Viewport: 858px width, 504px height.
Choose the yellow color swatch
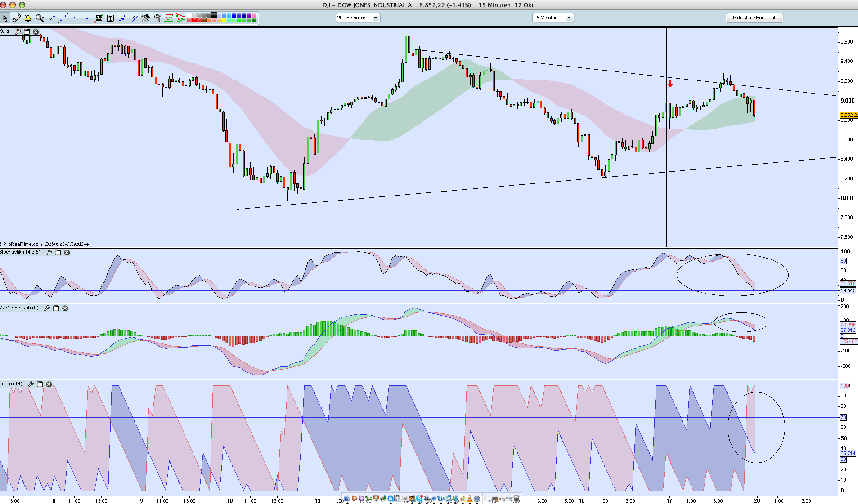(x=224, y=20)
